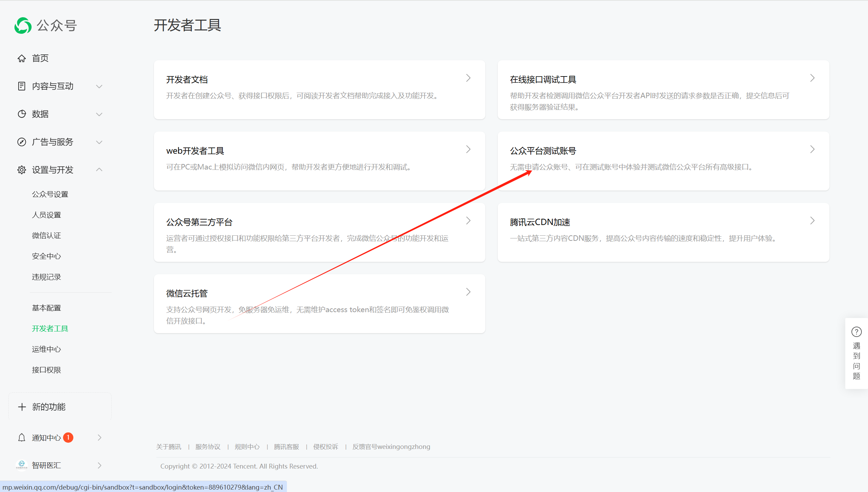Open the 服务协议 footer link
The height and width of the screenshot is (492, 868).
pyautogui.click(x=208, y=447)
